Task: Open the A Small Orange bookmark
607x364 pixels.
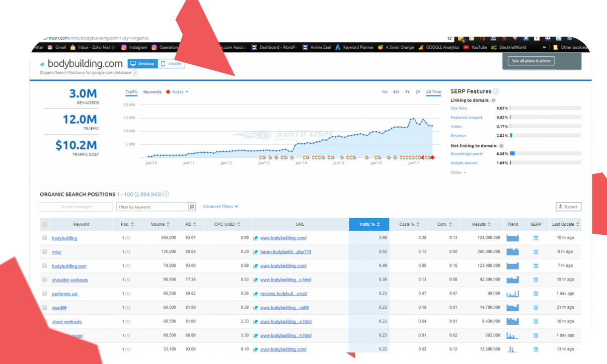Action: [x=396, y=47]
